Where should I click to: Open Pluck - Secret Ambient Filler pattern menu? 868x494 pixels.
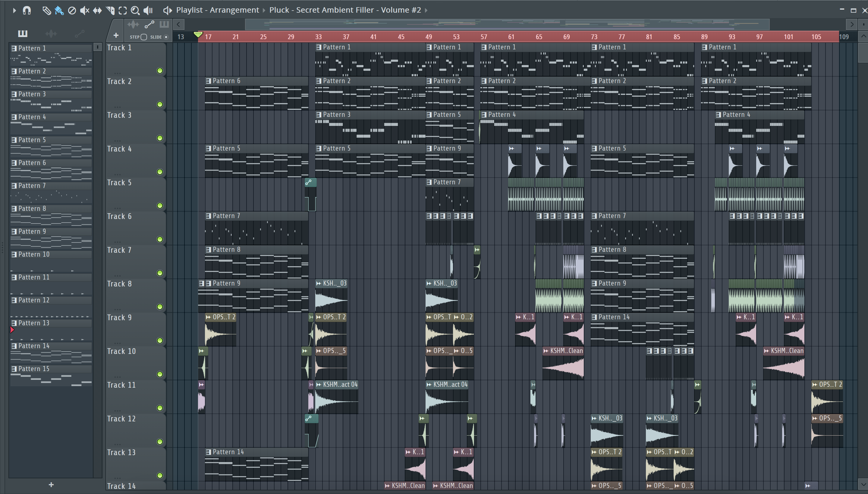(345, 10)
